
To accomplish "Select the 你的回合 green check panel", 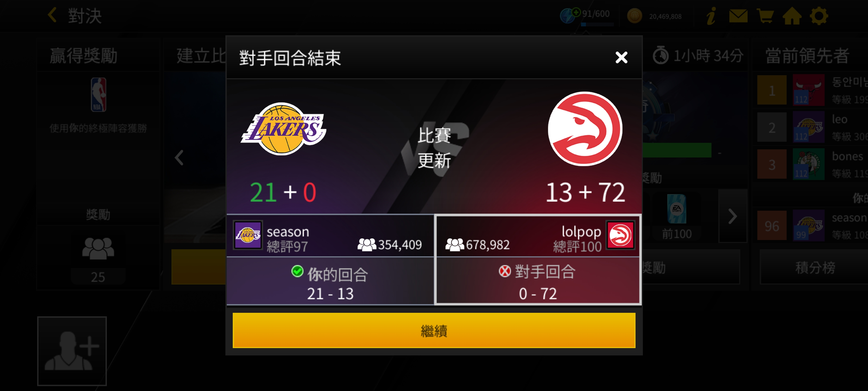I will [x=330, y=281].
